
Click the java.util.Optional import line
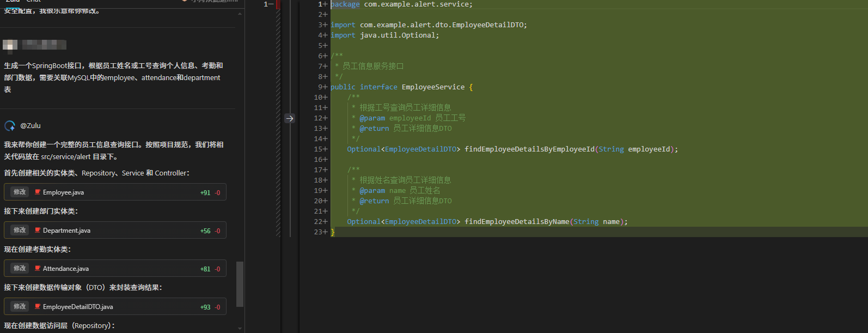384,35
